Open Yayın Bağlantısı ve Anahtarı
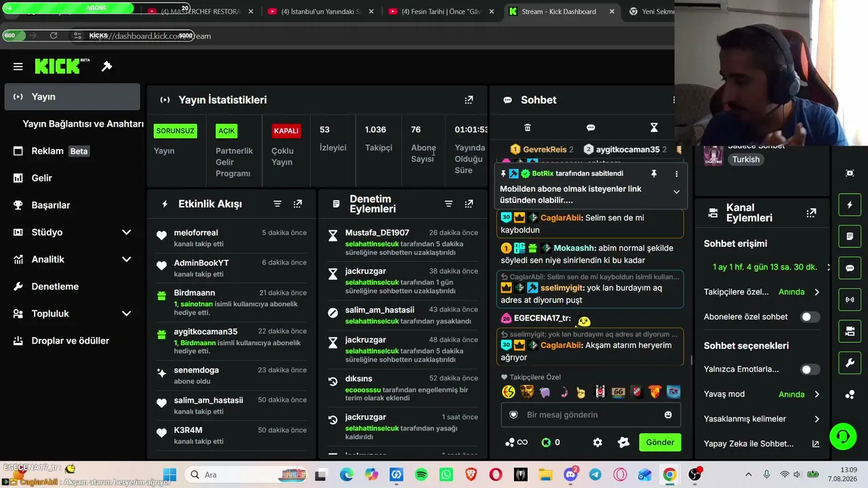The image size is (868, 488). coord(83,124)
